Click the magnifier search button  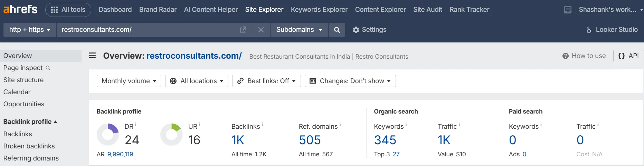point(337,30)
